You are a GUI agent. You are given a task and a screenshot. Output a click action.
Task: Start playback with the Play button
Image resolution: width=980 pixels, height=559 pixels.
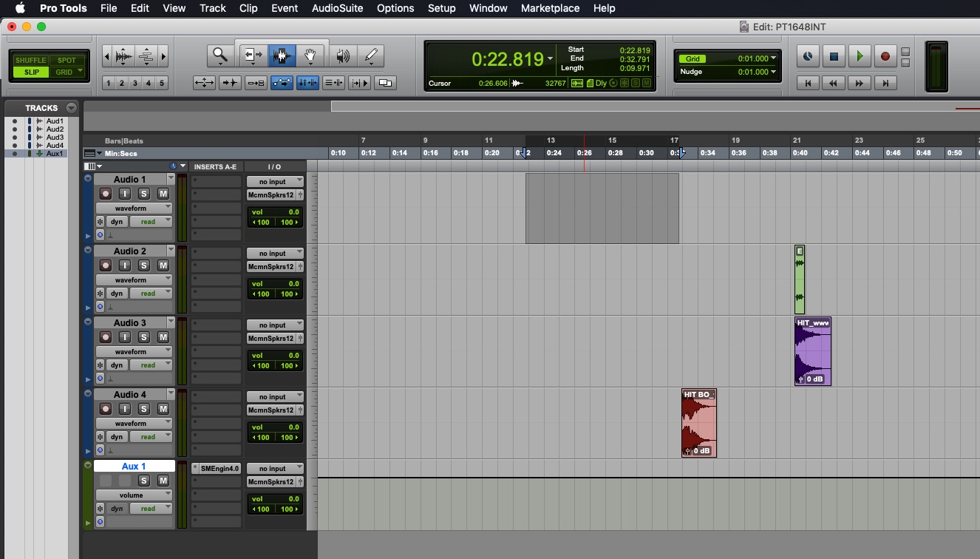[x=859, y=56]
